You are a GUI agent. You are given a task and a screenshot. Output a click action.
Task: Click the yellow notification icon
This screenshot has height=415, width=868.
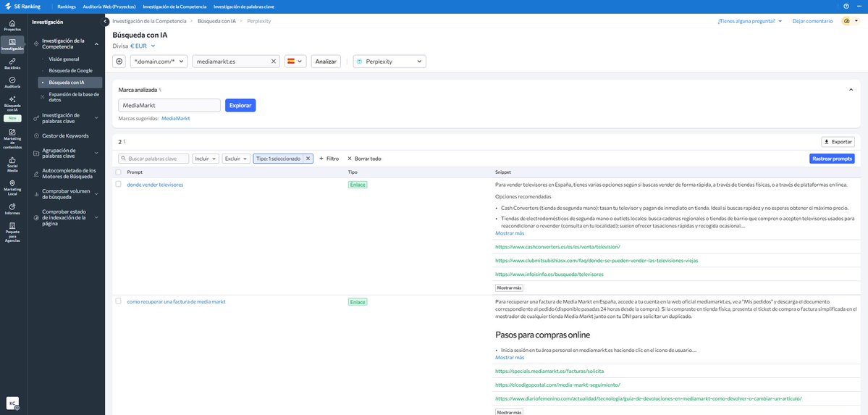[846, 21]
